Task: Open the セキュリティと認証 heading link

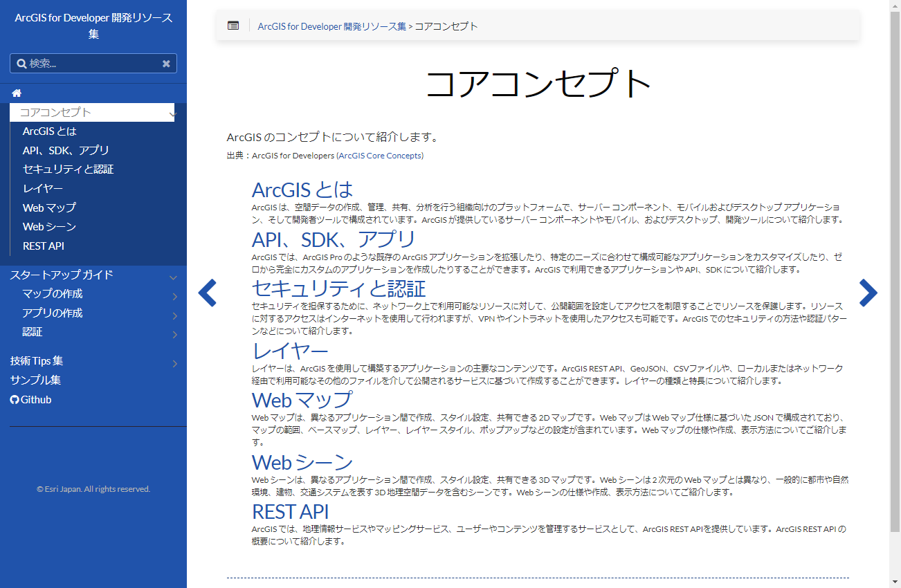Action: [339, 288]
